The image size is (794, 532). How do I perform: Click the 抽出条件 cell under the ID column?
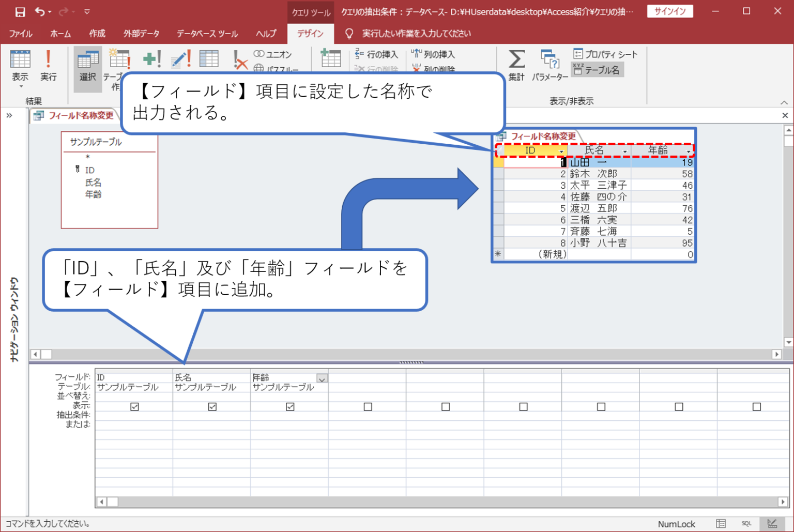coord(134,416)
